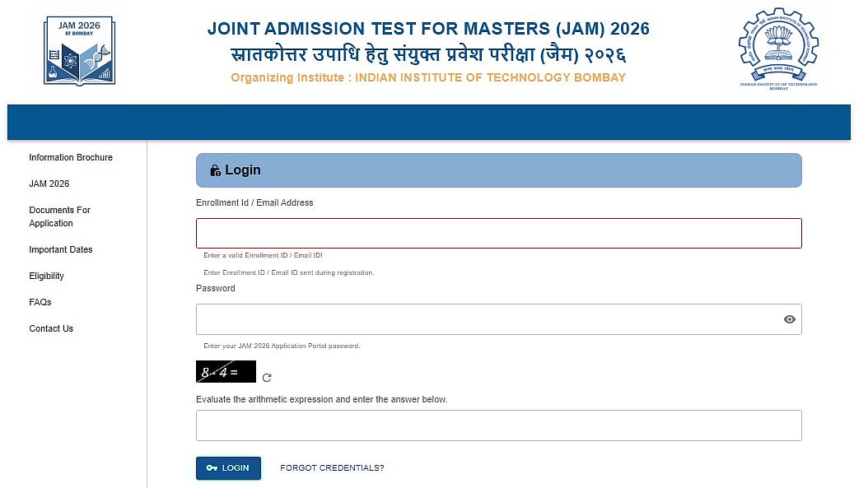868x488 pixels.
Task: Focus the Enrollment Id / Email Address field
Action: (x=498, y=234)
